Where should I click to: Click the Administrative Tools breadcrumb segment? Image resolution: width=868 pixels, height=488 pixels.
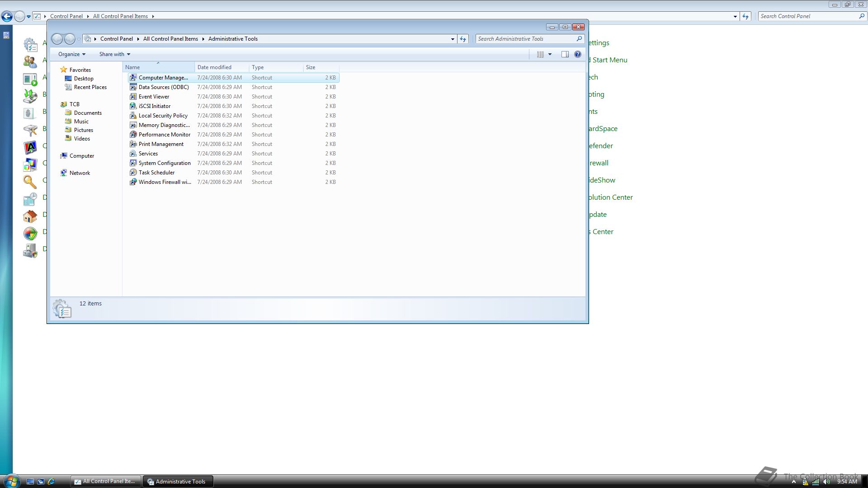pos(233,39)
